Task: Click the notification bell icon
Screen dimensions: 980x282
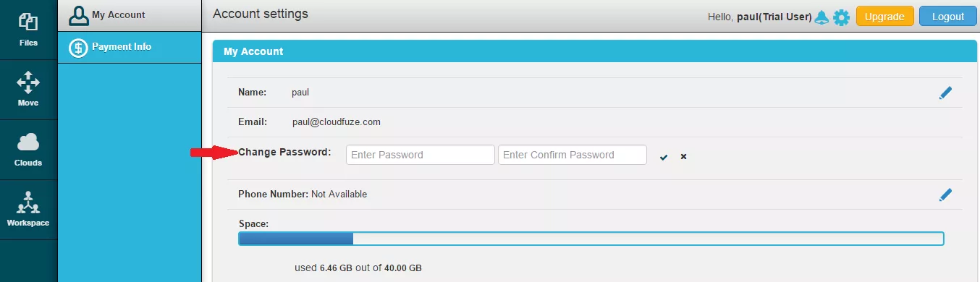Action: [x=821, y=17]
